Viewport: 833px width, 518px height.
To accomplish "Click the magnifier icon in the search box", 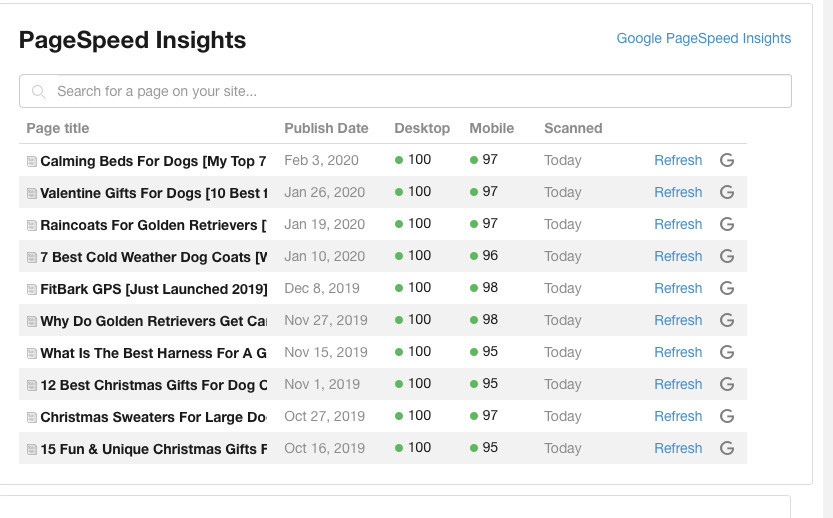I will [38, 91].
